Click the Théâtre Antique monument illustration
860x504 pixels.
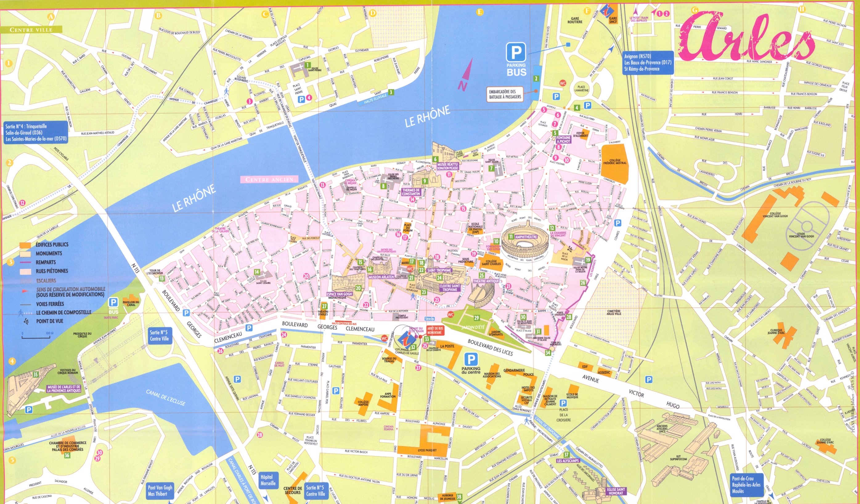(482, 294)
